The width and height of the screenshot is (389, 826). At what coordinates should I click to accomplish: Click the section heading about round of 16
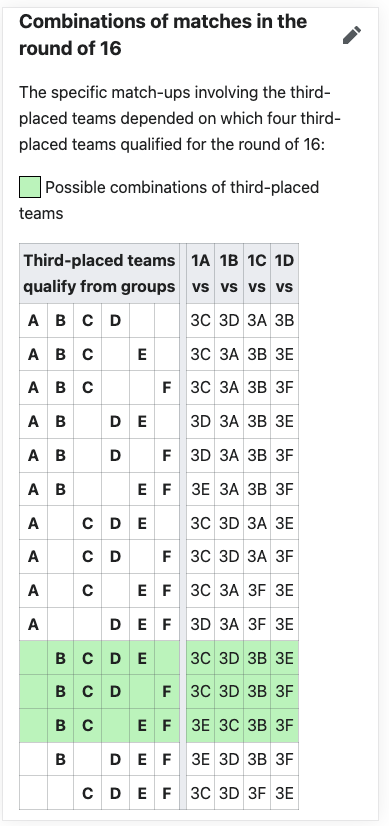[x=163, y=35]
